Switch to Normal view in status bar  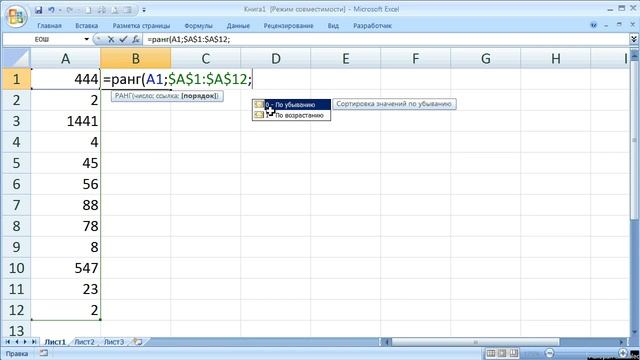pos(491,353)
